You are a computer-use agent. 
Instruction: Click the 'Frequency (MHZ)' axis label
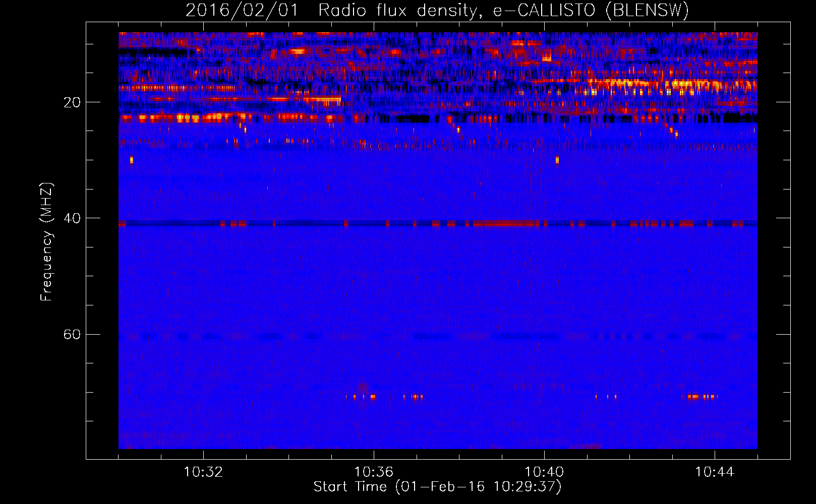coord(46,241)
